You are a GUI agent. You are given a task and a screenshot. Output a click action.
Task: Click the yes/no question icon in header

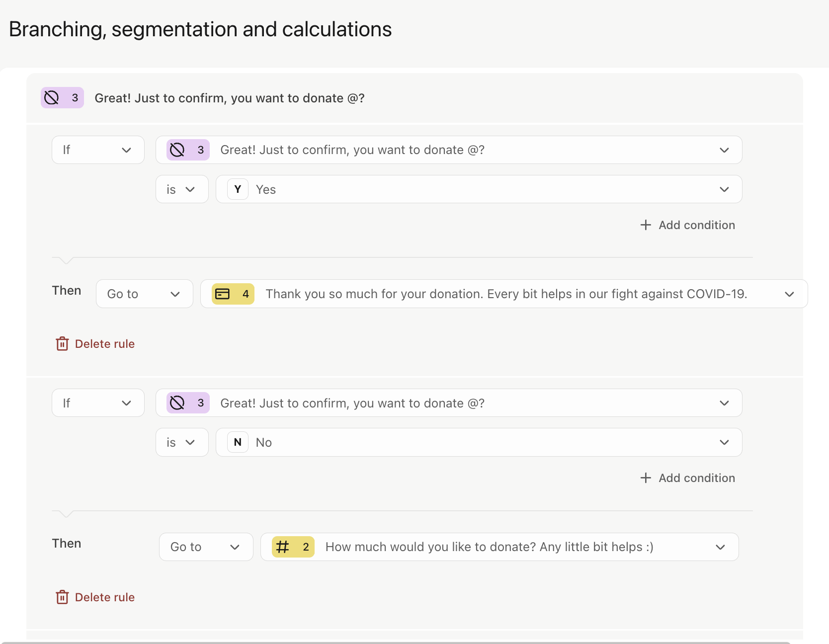click(52, 98)
